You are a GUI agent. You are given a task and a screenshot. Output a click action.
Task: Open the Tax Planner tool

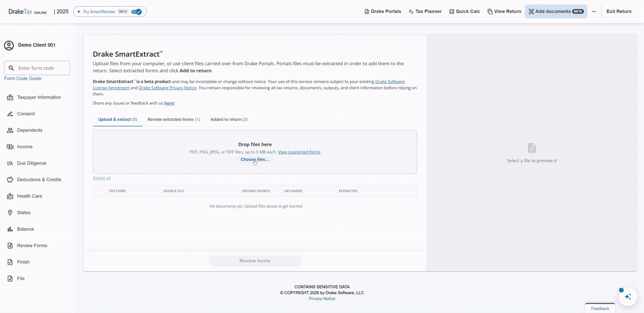coord(425,12)
